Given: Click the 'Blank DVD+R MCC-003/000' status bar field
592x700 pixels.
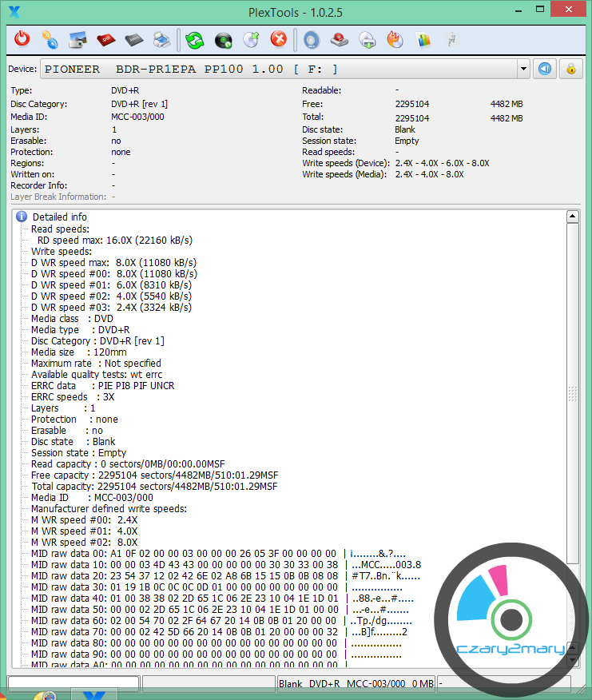Looking at the screenshot, I should pyautogui.click(x=356, y=684).
